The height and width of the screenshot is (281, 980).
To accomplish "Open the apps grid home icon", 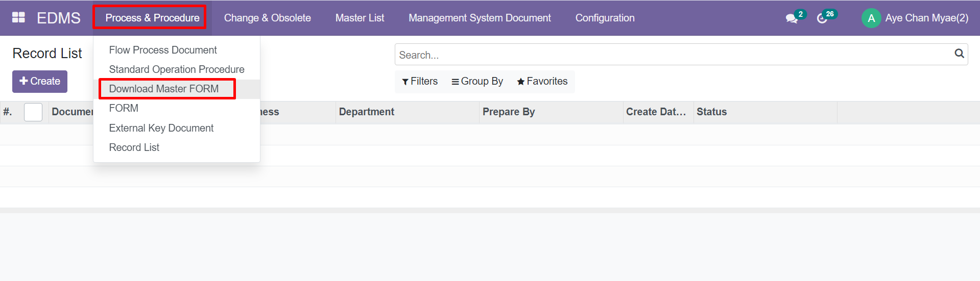I will (18, 18).
